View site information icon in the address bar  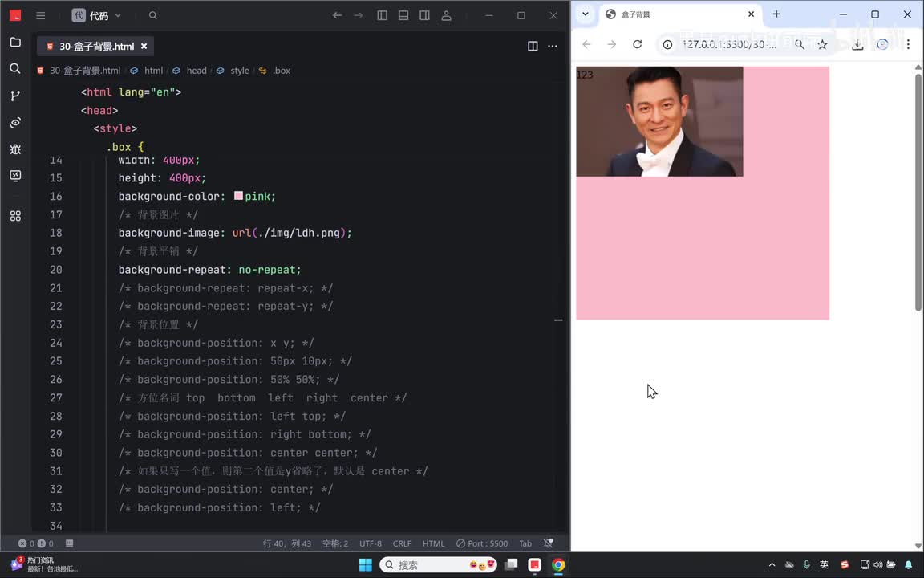[667, 44]
